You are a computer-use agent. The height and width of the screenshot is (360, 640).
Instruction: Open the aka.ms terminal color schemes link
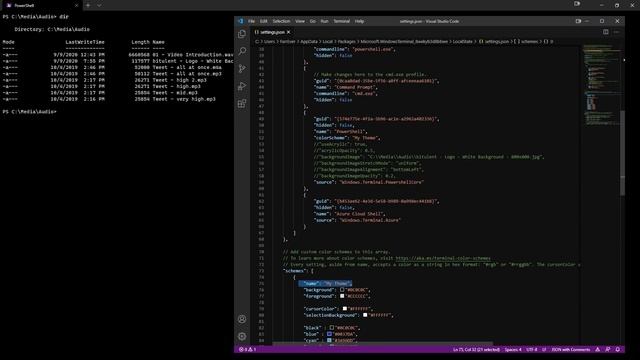pos(443,258)
